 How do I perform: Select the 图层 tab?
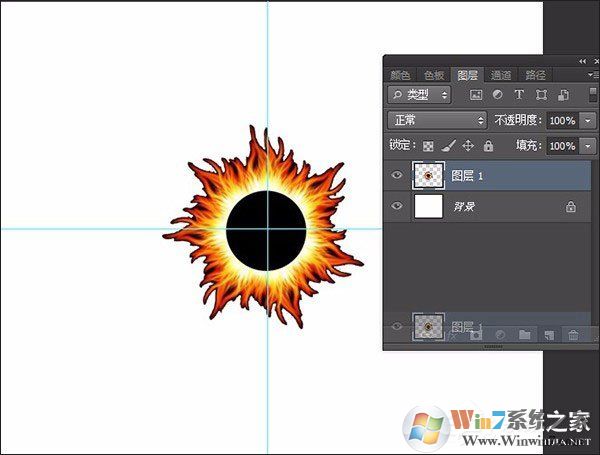tap(467, 75)
